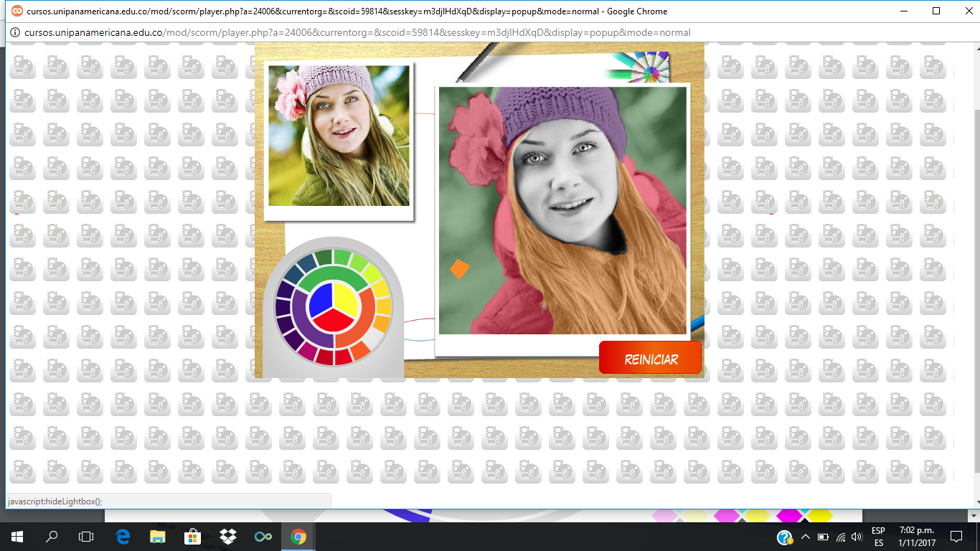Switch to the Chrome taskbar icon
980x551 pixels.
(298, 537)
